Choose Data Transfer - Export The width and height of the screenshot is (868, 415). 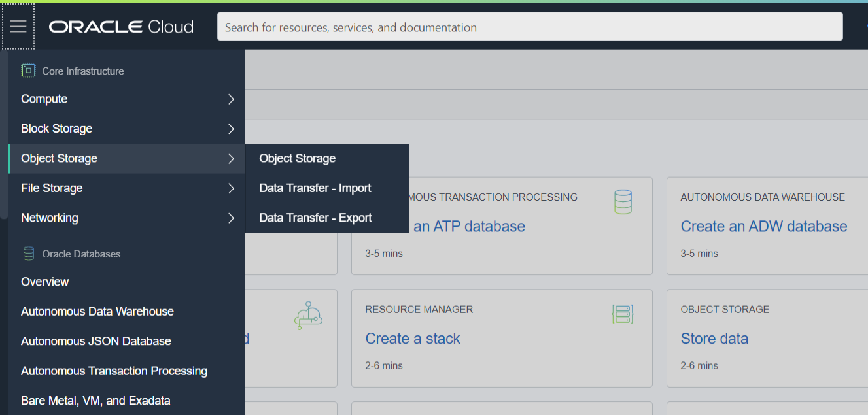point(327,218)
